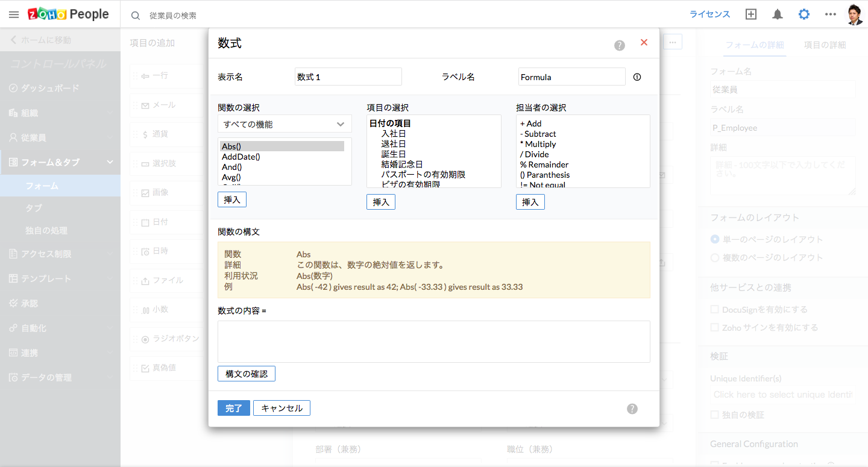Open the three-dots more options in header
Screen dimensions: 868x467
click(831, 14)
